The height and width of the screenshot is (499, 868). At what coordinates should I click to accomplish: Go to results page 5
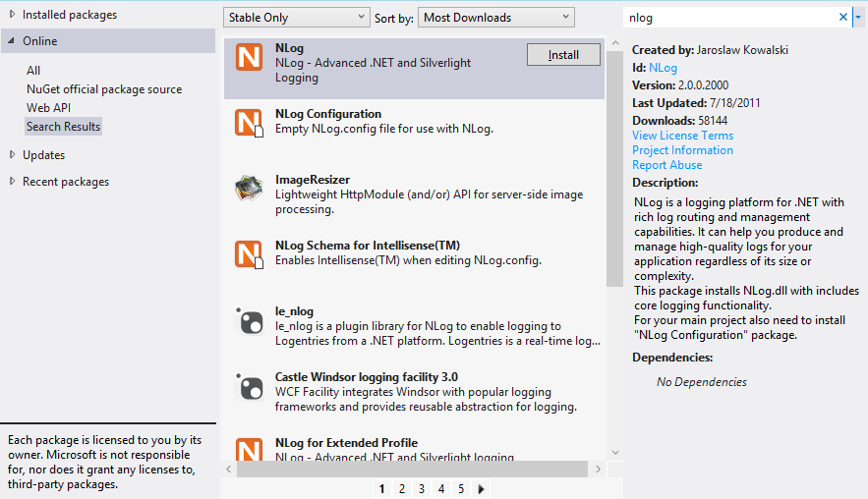461,489
